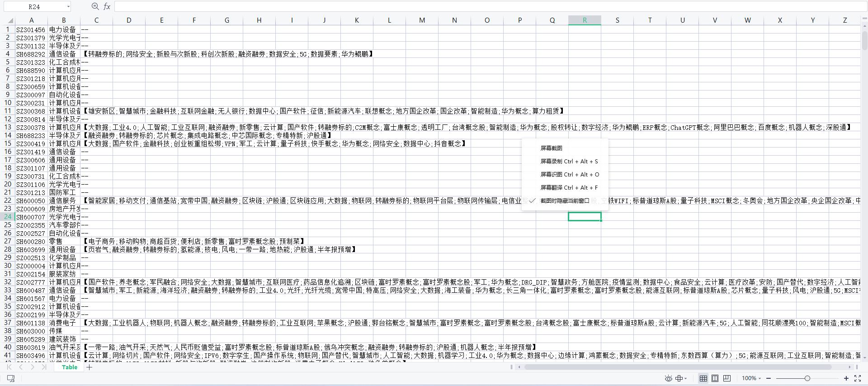Screen dimensions: 868x386
Task: Select row 1 header
Action: pos(8,29)
